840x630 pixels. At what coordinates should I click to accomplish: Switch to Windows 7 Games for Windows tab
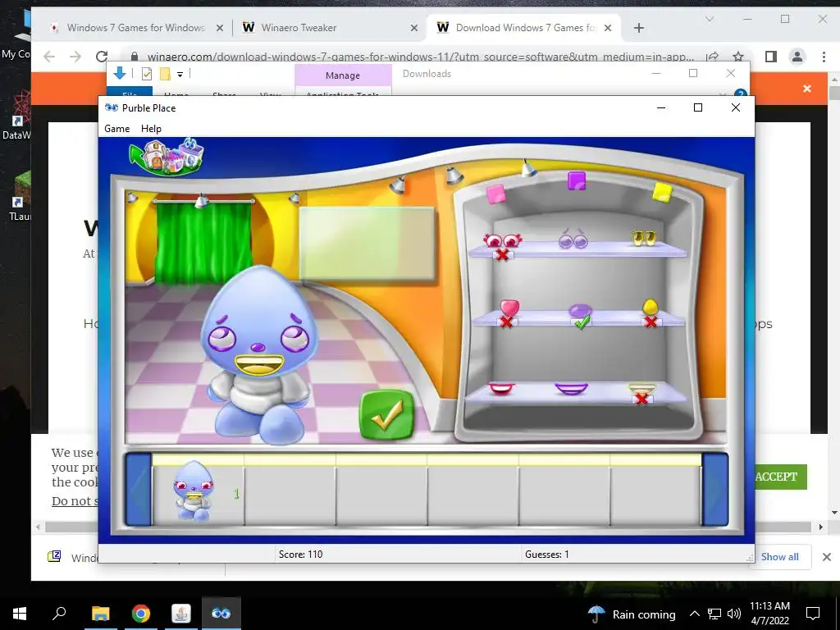tap(135, 28)
